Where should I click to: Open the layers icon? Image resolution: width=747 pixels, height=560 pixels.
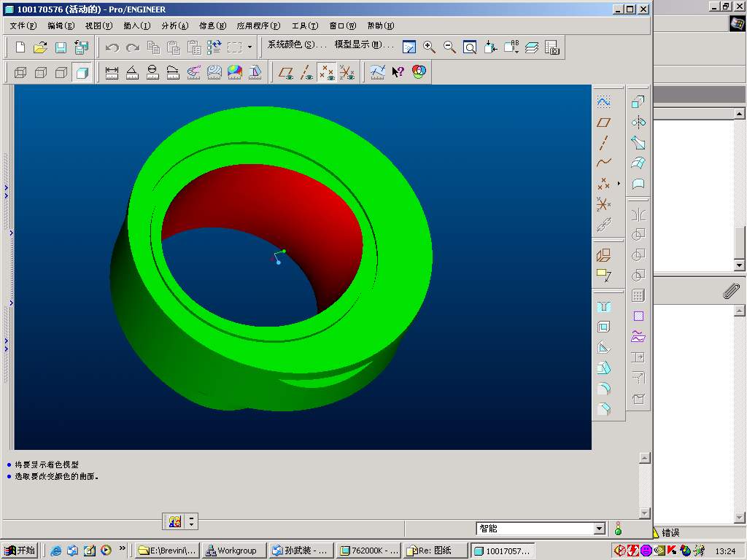(532, 47)
